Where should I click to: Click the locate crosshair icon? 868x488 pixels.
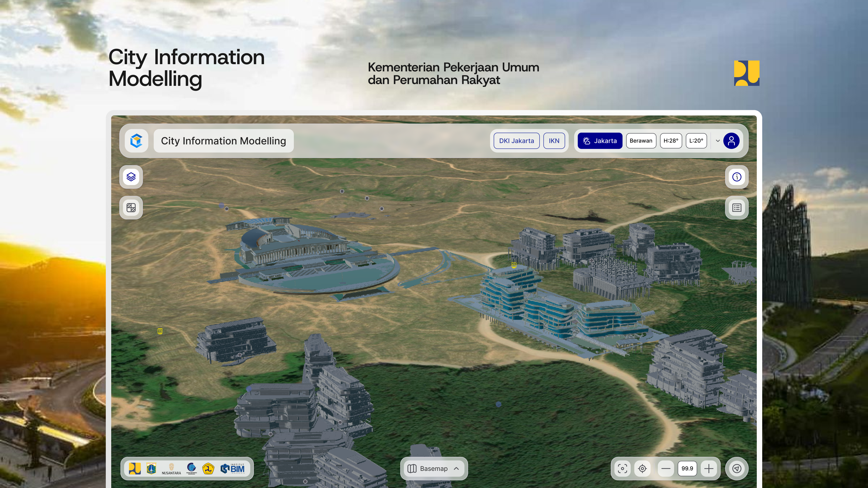642,469
